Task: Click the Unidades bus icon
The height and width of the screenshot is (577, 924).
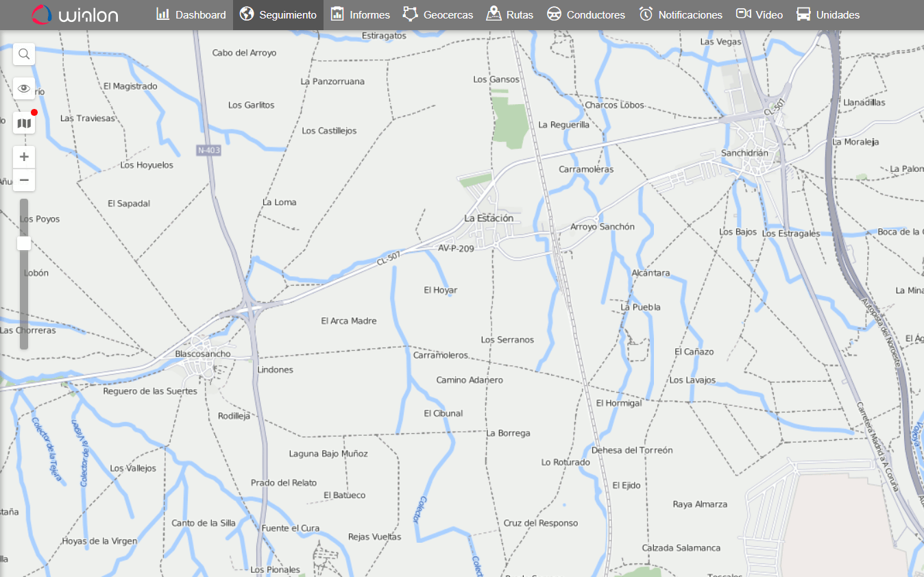Action: click(803, 14)
